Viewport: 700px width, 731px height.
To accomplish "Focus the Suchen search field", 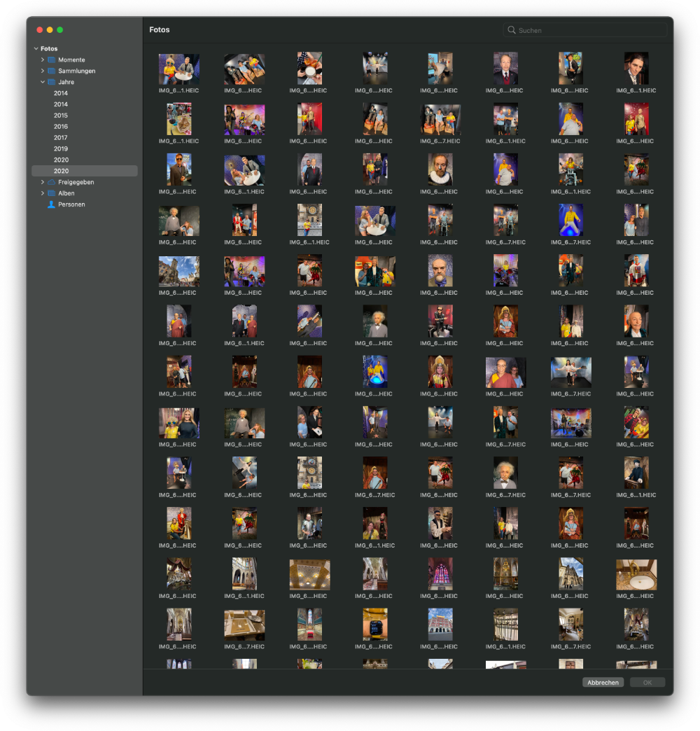I will (588, 31).
